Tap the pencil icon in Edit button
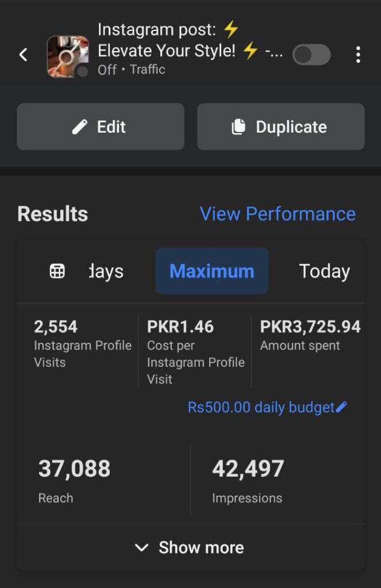 80,127
